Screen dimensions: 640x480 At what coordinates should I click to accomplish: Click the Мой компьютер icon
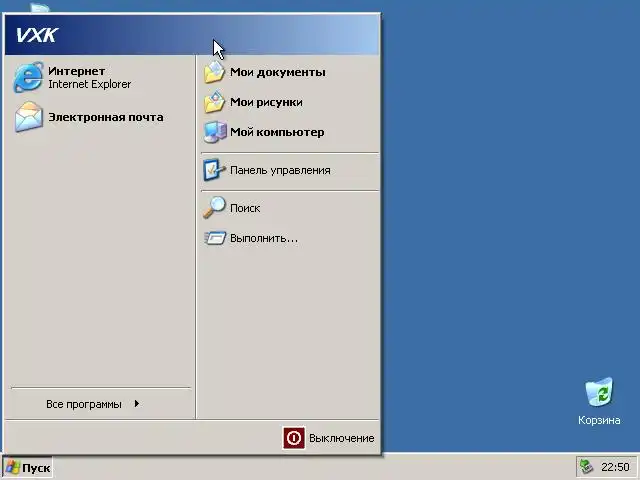(215, 132)
